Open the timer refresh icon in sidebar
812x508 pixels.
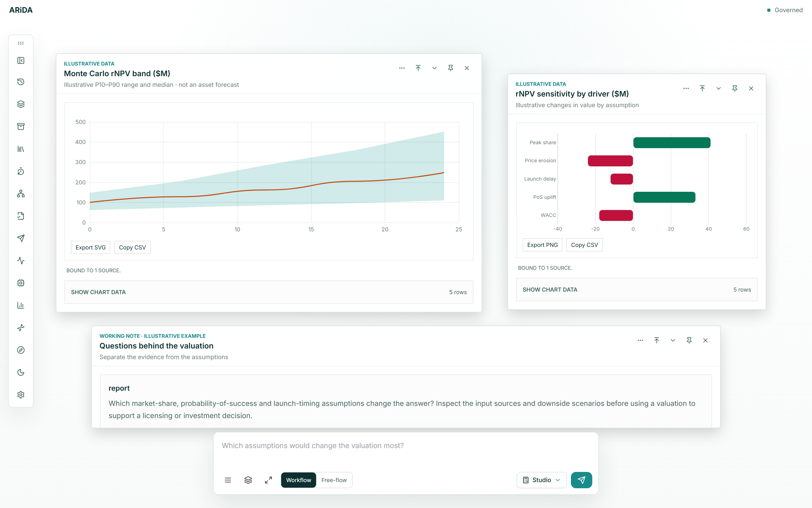[x=21, y=171]
